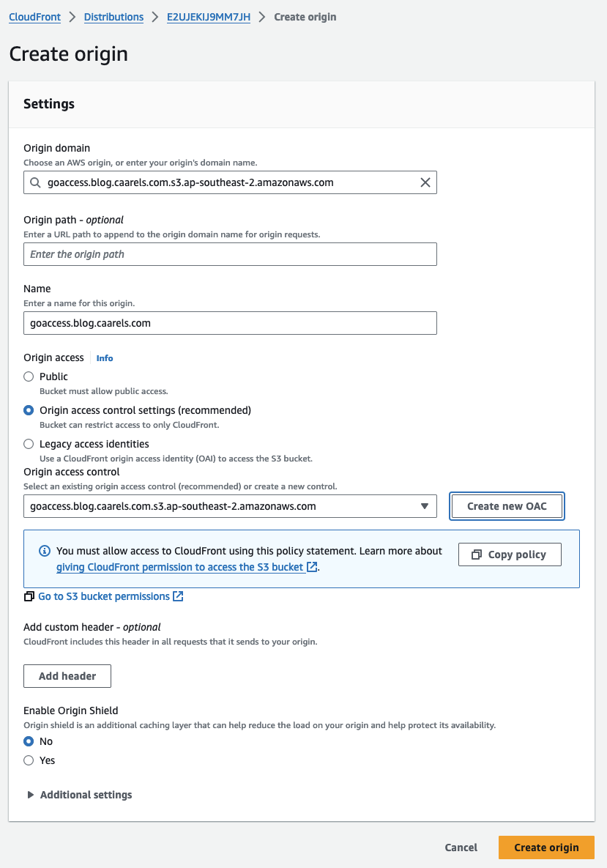Screen dimensions: 607x868
Task: Click the info circle icon in the policy banner
Action: click(45, 551)
